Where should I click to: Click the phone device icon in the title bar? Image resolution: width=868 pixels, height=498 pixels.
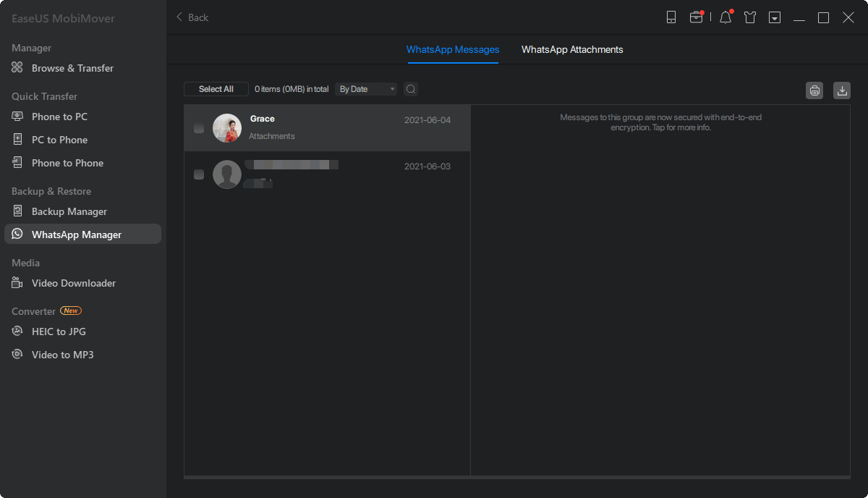coord(671,17)
